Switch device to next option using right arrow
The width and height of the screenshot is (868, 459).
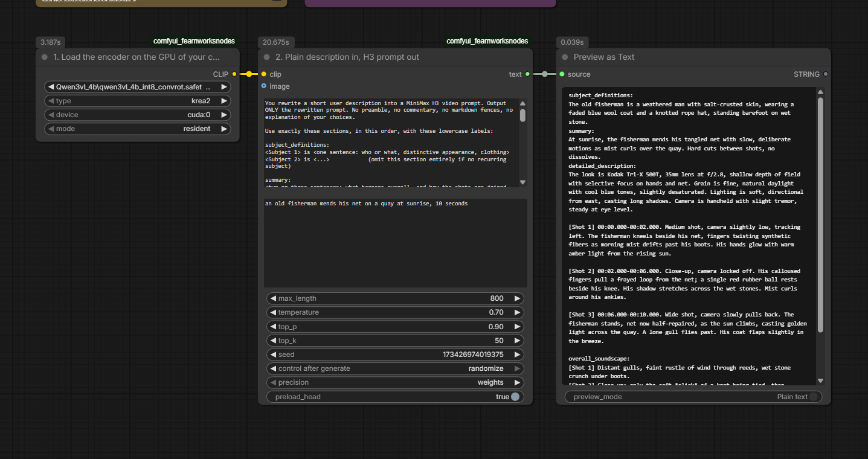224,115
